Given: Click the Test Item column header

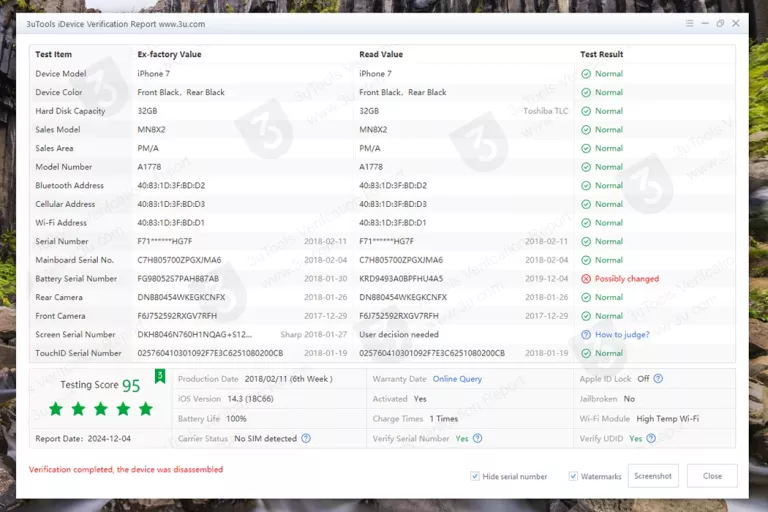Looking at the screenshot, I should click(53, 54).
